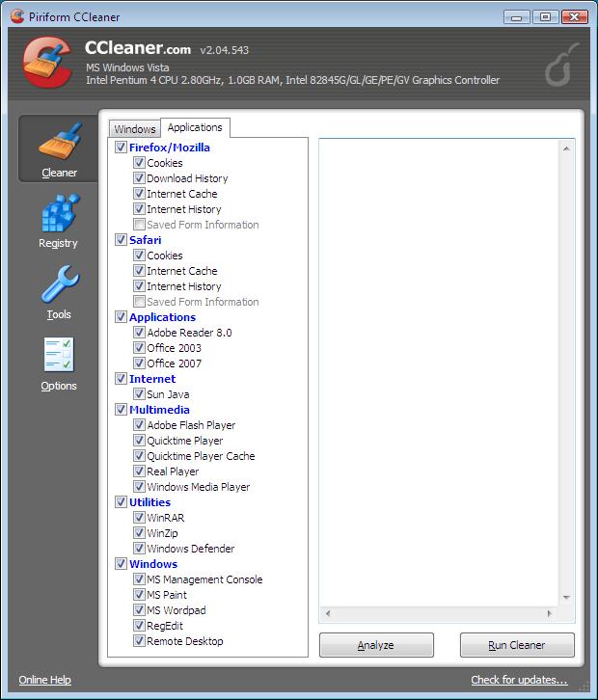Click the CCleaner logo in header
This screenshot has width=598, height=700.
pos(47,62)
